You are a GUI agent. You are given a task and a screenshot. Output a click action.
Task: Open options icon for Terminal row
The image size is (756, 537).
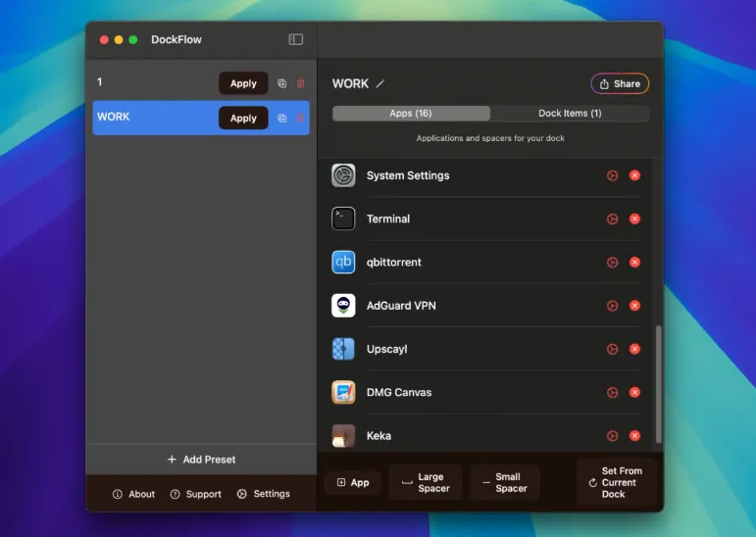coord(612,219)
